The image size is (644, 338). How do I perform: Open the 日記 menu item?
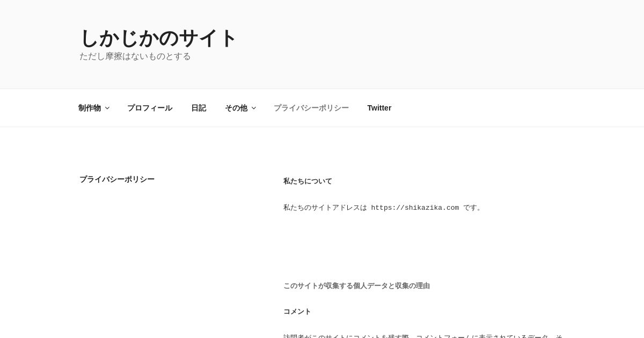click(199, 108)
